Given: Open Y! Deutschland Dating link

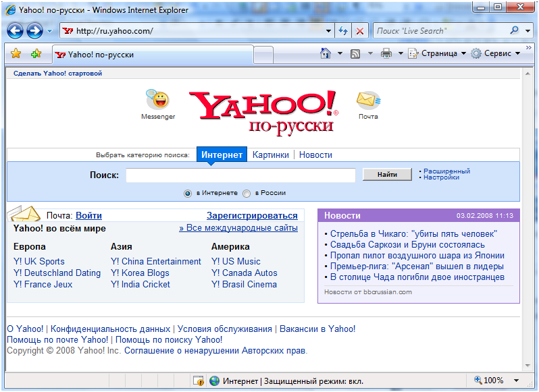Looking at the screenshot, I should click(57, 273).
